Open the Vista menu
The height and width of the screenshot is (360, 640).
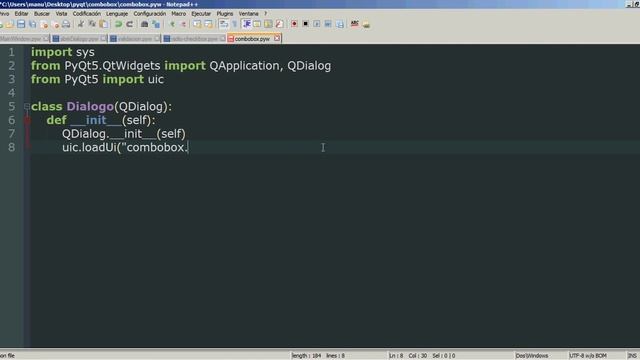(x=61, y=13)
